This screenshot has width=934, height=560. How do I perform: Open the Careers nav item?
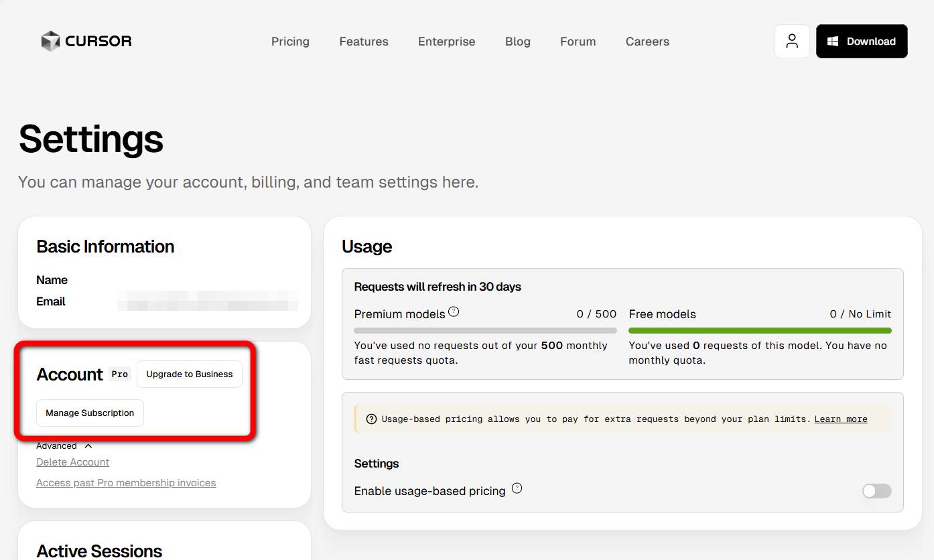(x=647, y=42)
